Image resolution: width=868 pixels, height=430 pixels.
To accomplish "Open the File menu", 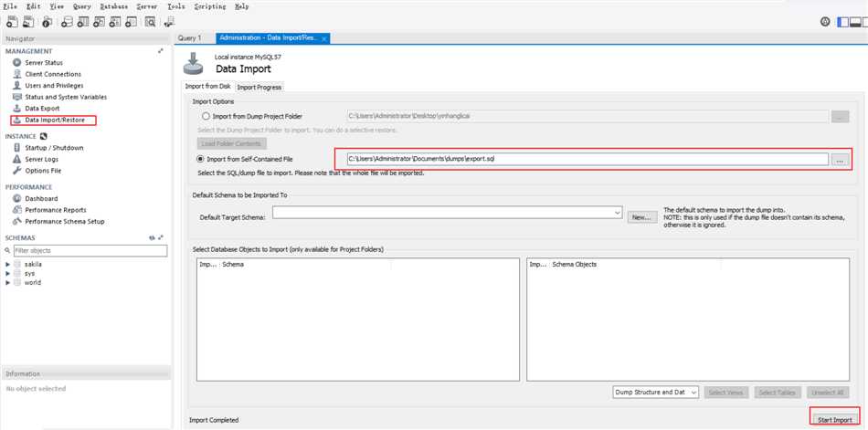I will pyautogui.click(x=10, y=6).
